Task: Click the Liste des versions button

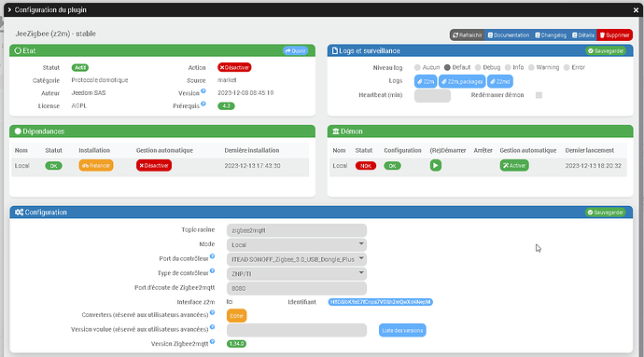Action: tap(402, 330)
